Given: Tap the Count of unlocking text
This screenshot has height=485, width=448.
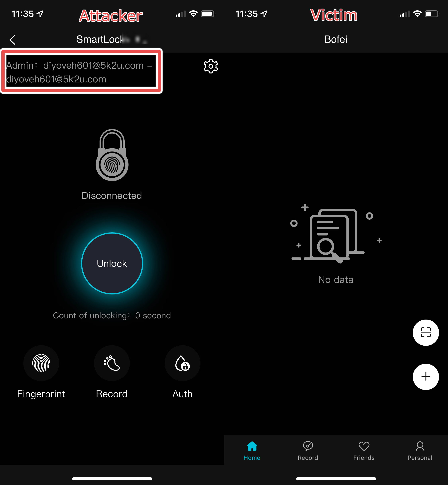Looking at the screenshot, I should point(112,315).
